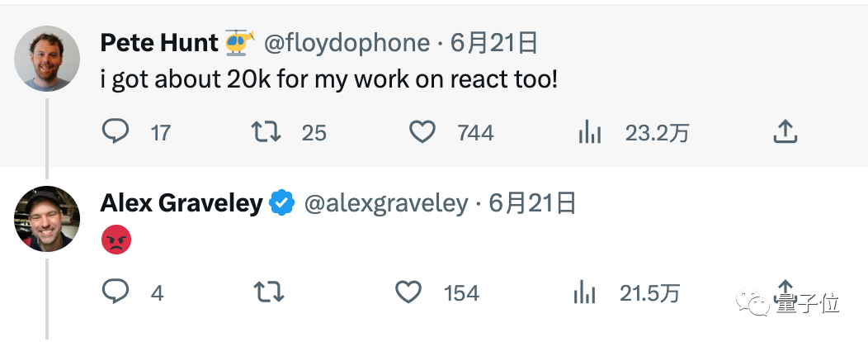Click the Pete Hunt display name
Viewport: 868px width, 342px height.
[158, 43]
